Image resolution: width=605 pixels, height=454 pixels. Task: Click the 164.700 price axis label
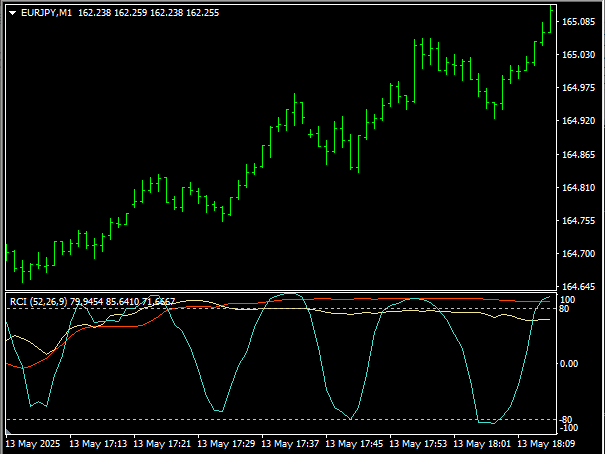tap(578, 254)
